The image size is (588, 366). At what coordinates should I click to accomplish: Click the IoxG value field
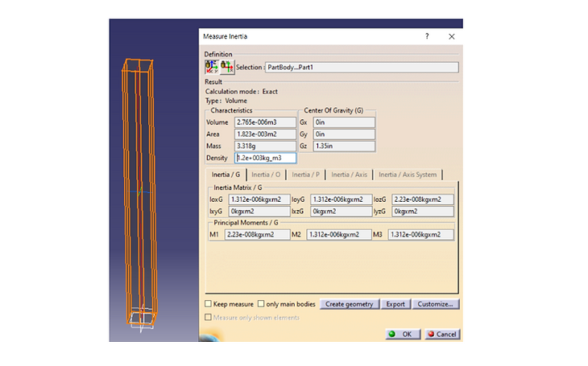click(x=259, y=199)
